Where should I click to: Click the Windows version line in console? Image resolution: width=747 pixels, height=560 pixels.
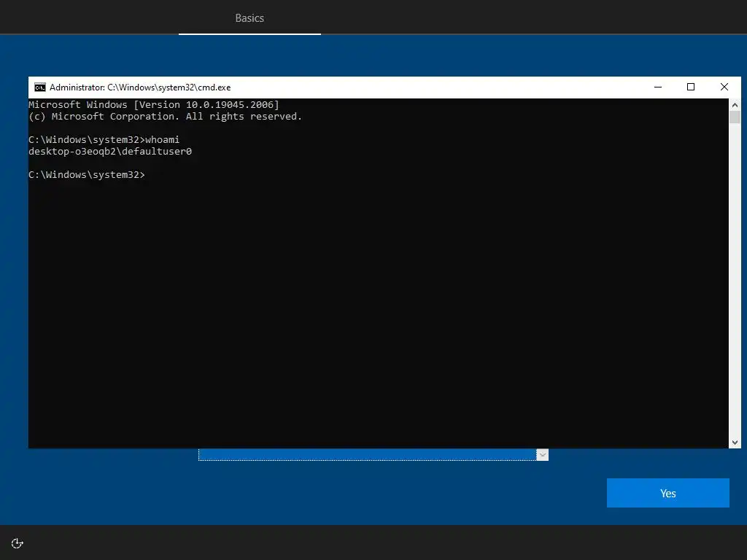[154, 105]
